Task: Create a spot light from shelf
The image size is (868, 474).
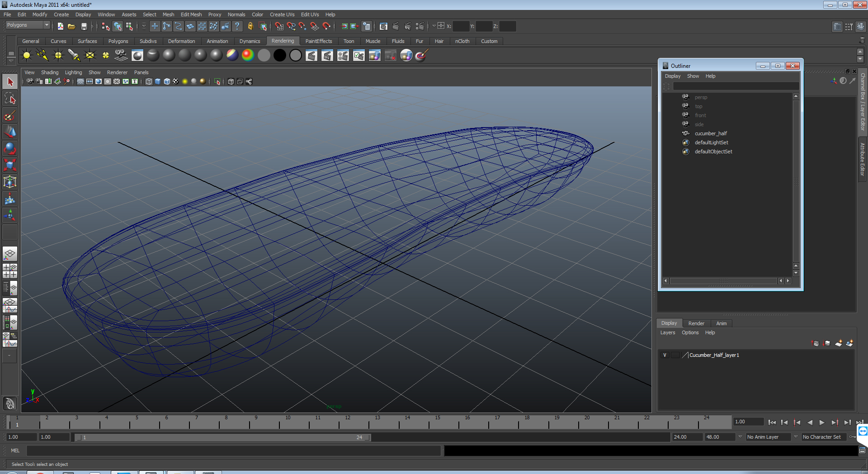Action: pyautogui.click(x=74, y=56)
